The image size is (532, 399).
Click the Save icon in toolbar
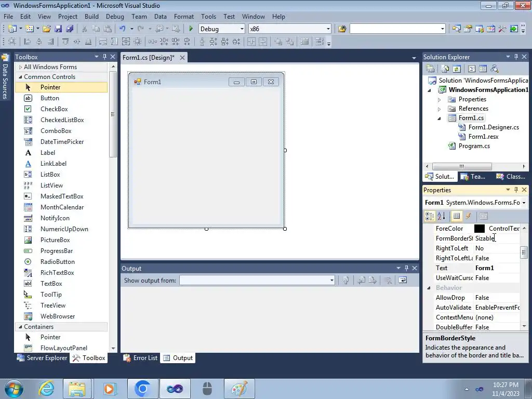click(x=58, y=29)
